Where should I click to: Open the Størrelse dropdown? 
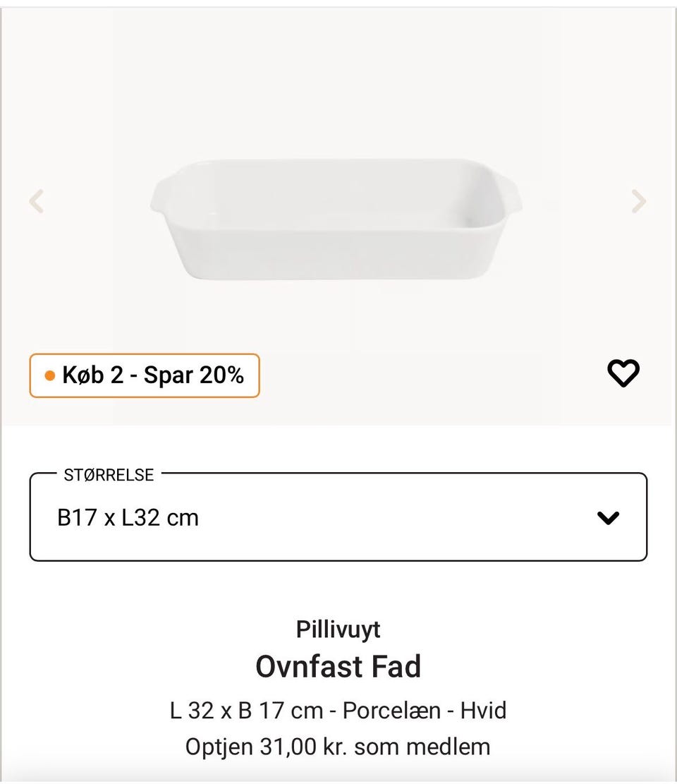(338, 517)
